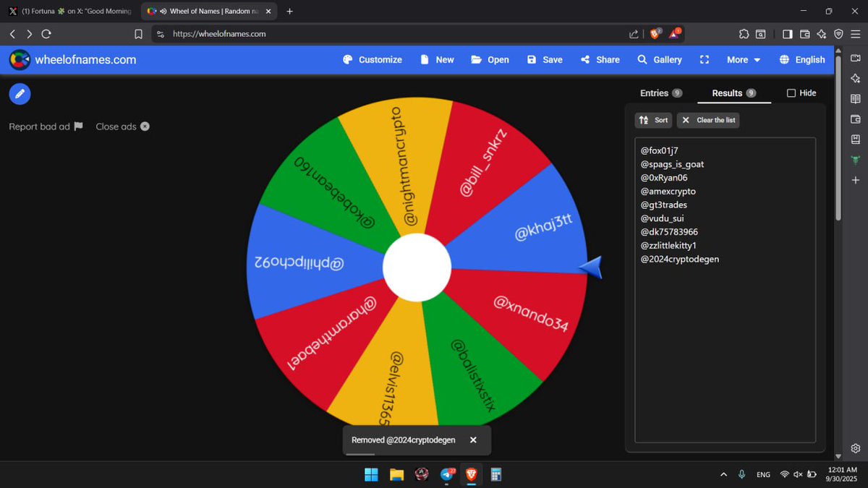Show hidden system tray icons
The height and width of the screenshot is (488, 868).
724,474
